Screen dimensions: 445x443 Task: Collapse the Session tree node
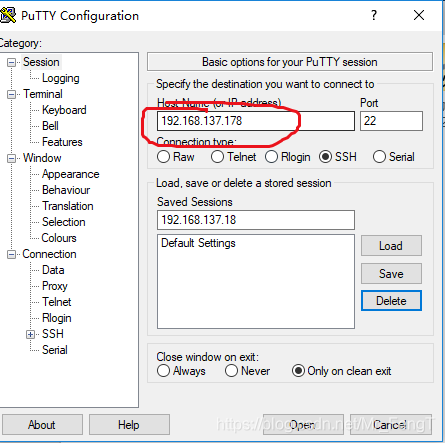point(12,62)
